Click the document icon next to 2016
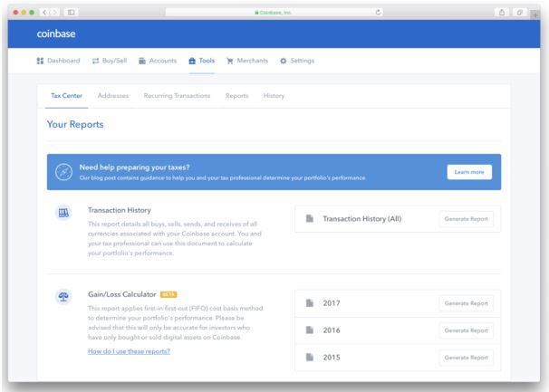This screenshot has height=392, width=549. (310, 330)
